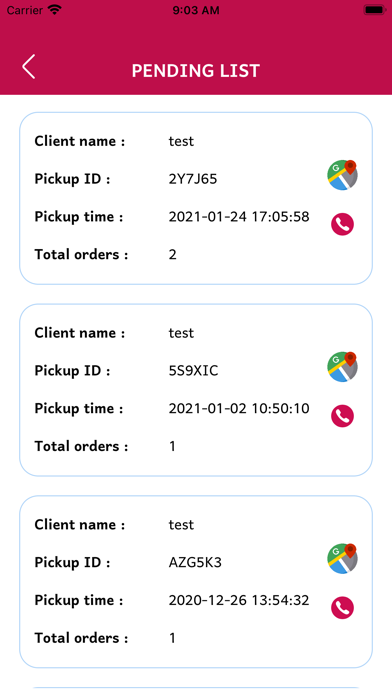Tap Pickup ID label in 2Y7J65 card

pos(72,179)
